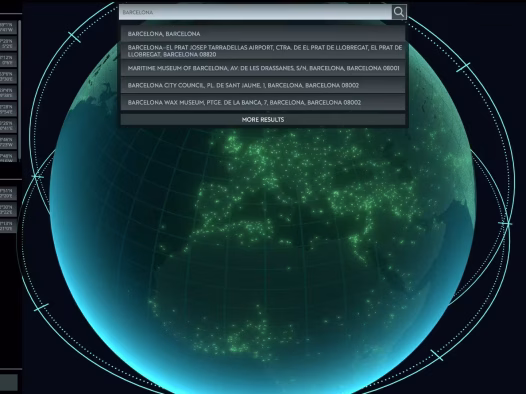Choose the Barcelona Wax Museum result
Image resolution: width=526 pixels, height=394 pixels.
[x=263, y=102]
